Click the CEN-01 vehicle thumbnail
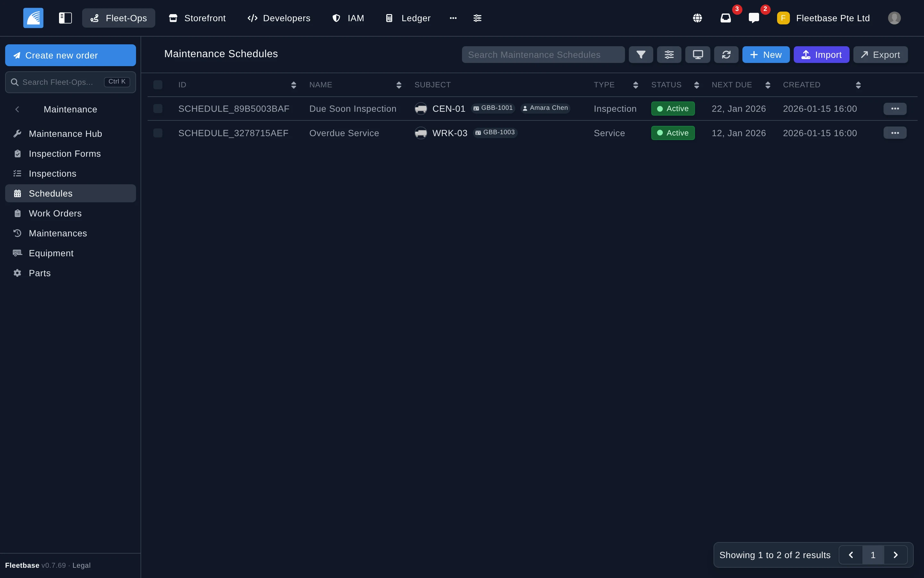The height and width of the screenshot is (578, 924). click(421, 109)
